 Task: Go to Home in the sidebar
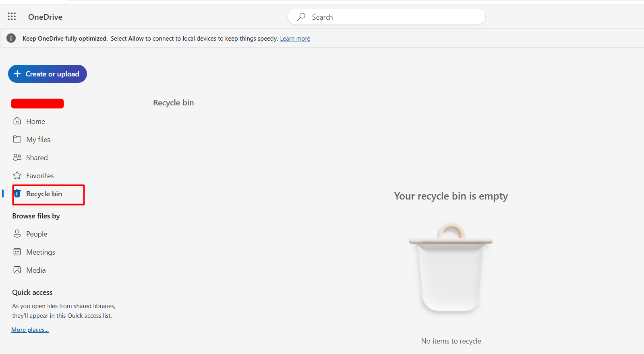point(35,121)
